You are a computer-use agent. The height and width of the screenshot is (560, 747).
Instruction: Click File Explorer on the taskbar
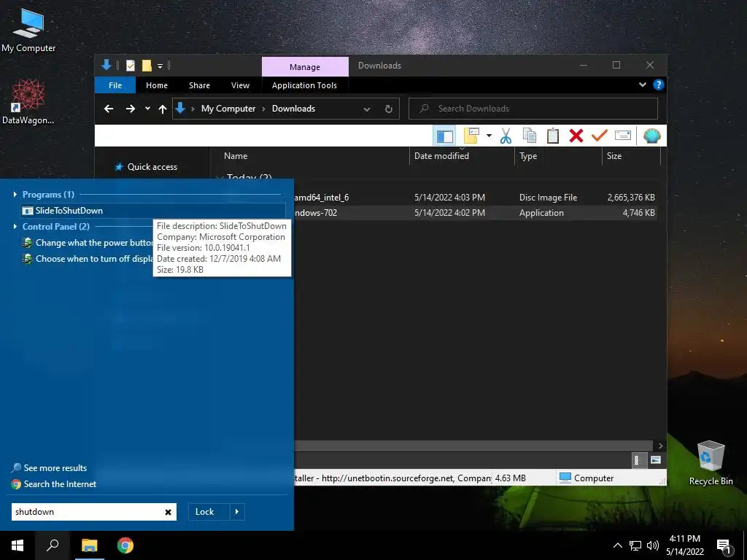coord(89,545)
